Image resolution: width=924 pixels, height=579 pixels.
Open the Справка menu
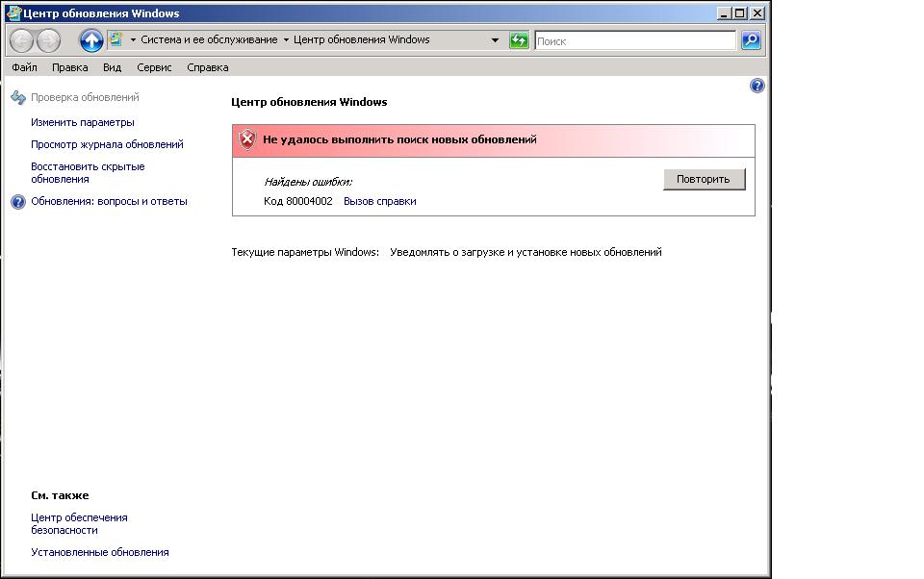click(208, 67)
